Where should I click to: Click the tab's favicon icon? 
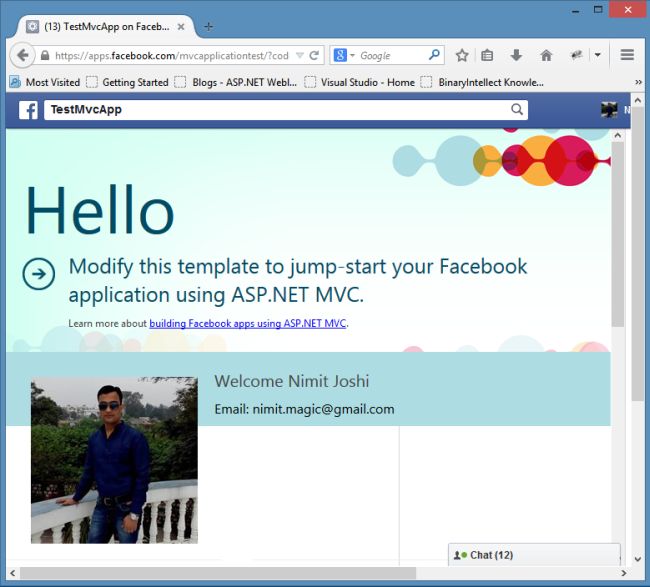[32, 27]
